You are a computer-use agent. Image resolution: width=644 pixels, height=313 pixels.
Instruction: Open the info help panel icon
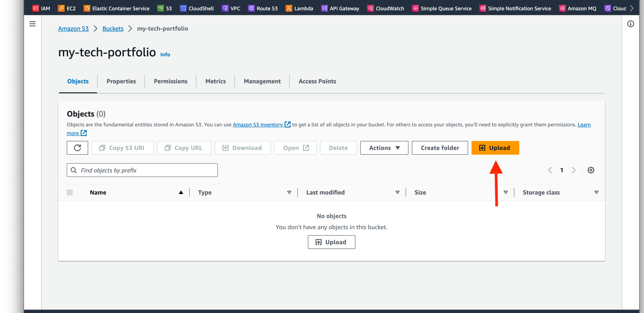(631, 24)
